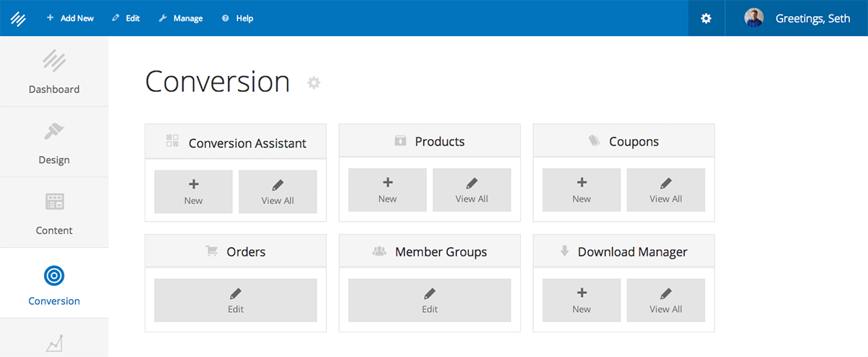Viewport: 868px width, 357px height.
Task: Click the Coupons tag icon
Action: (595, 140)
